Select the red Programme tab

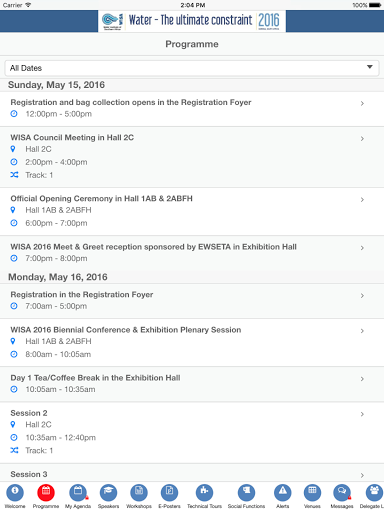pyautogui.click(x=46, y=492)
